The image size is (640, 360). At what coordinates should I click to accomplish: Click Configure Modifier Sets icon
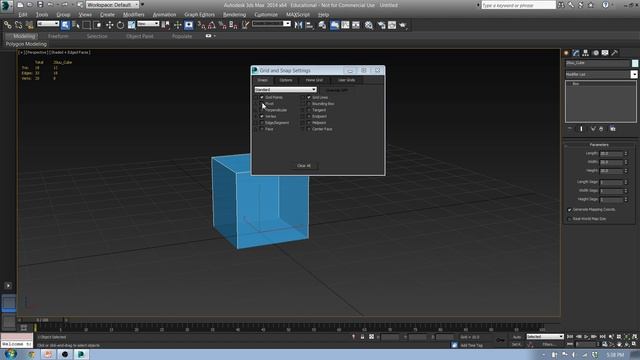coord(613,129)
